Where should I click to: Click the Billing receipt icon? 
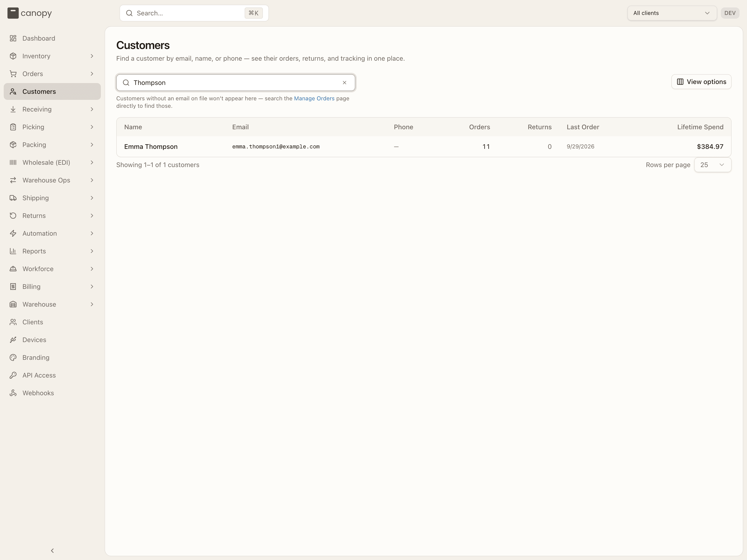13,286
